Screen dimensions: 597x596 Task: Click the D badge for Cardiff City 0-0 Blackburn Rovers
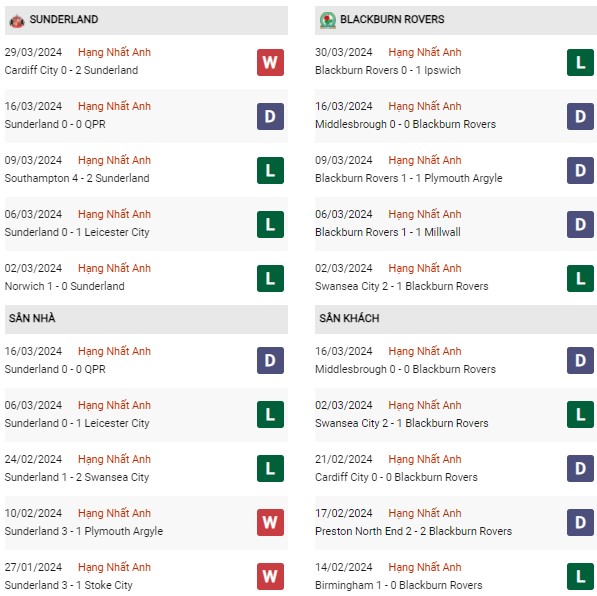tap(580, 468)
